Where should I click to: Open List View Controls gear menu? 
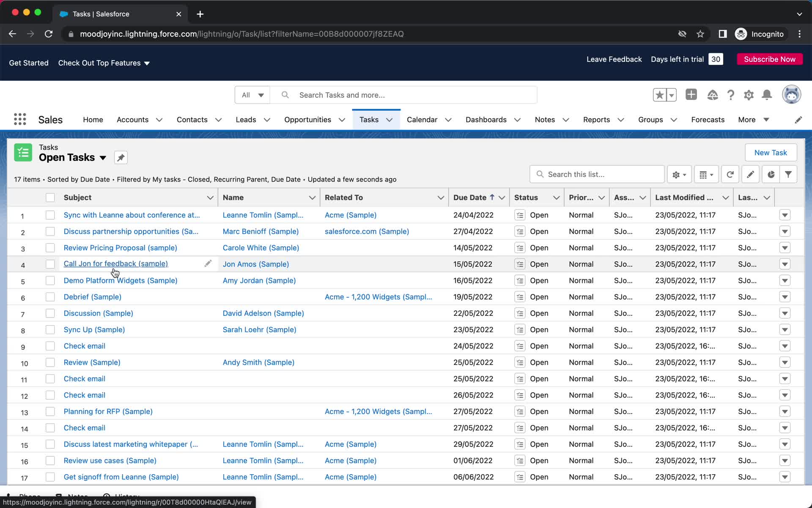coord(679,174)
